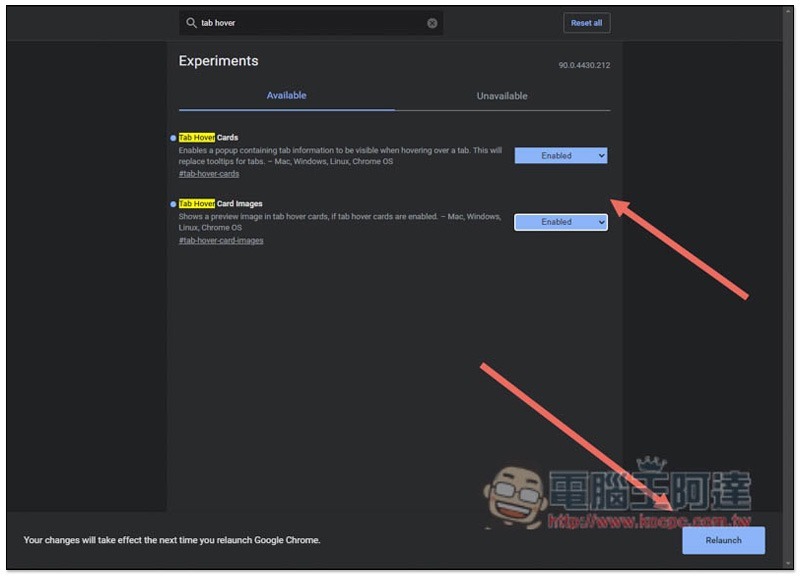Viewport: 800px width, 576px height.
Task: Click the Tab Hover Cards dropdown arrow
Action: click(602, 156)
